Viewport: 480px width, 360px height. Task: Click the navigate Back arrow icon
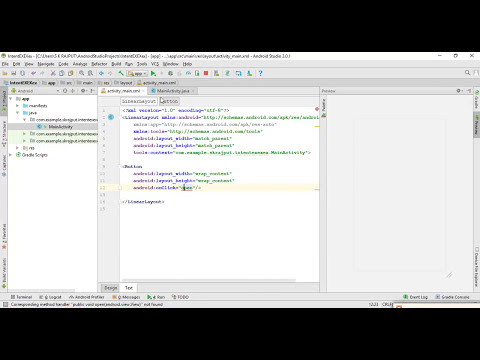[x=101, y=73]
